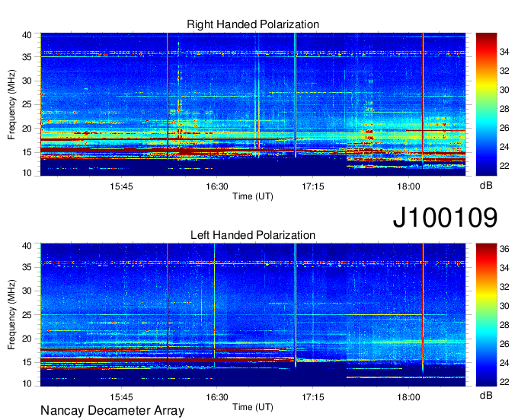Viewport: 518px width, 420px height.
Task: Click the 'Time (UT)' label under bottom plot
Action: (253, 407)
